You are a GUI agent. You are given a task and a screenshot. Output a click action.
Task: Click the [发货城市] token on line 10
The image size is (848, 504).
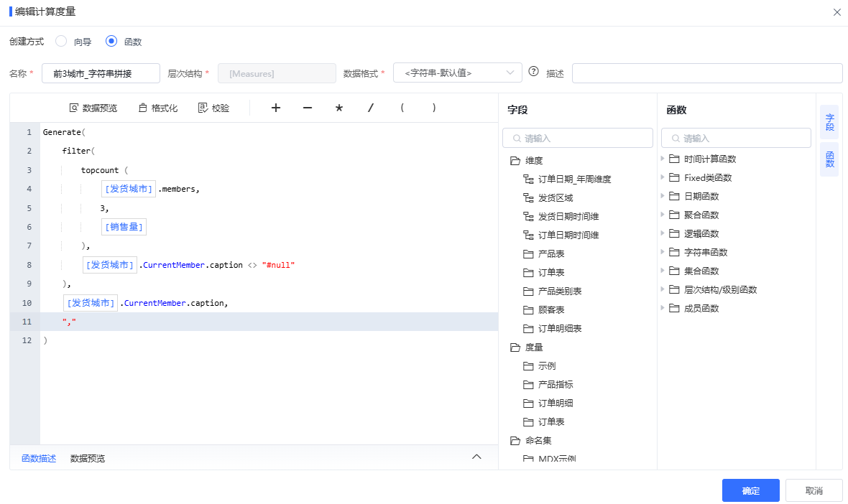91,303
